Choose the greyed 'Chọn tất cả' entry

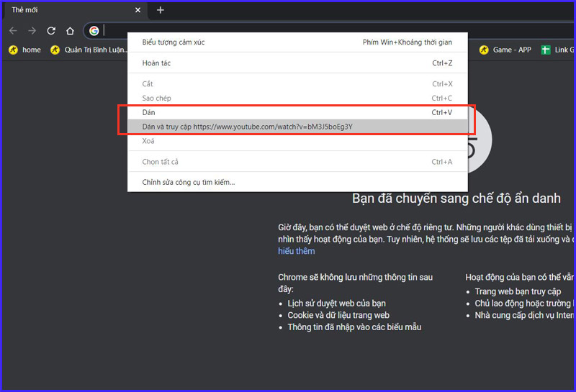pyautogui.click(x=297, y=162)
